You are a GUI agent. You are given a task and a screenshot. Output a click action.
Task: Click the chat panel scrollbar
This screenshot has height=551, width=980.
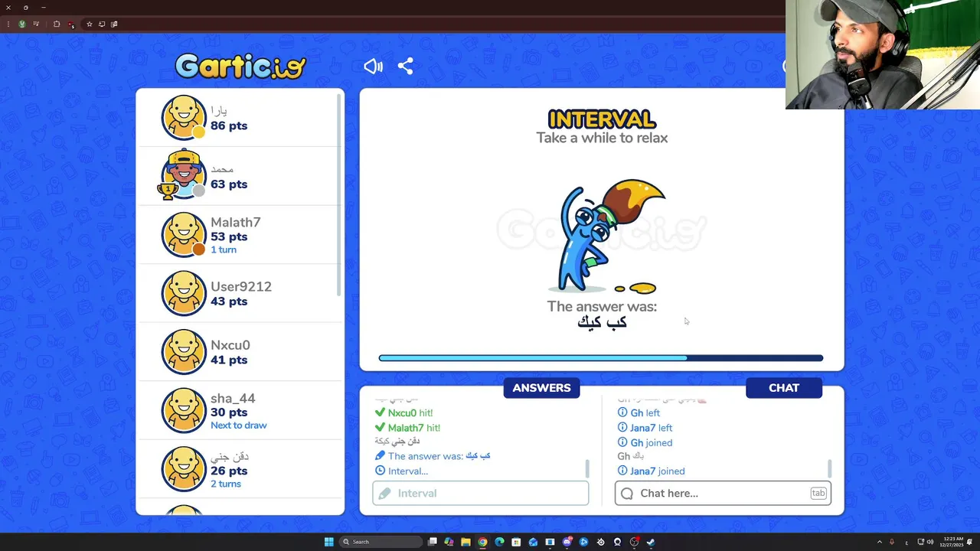pos(829,468)
